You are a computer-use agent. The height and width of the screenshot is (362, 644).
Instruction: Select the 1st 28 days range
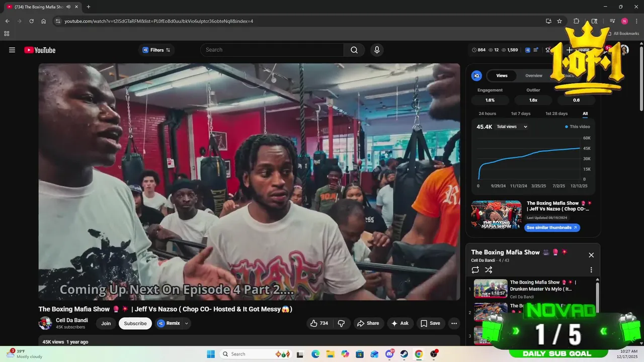click(x=556, y=114)
